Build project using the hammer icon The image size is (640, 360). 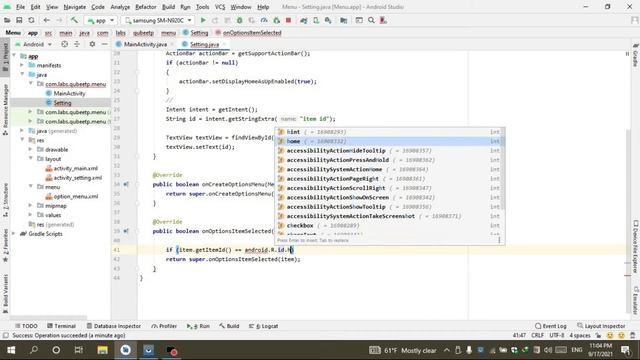[x=74, y=20]
